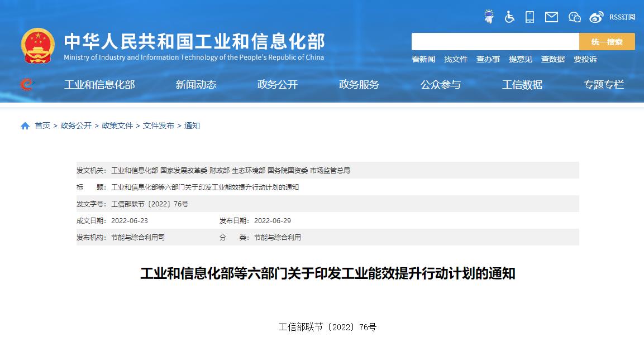Open the 工业和信息化部 nav menu
Image resolution: width=644 pixels, height=347 pixels.
click(x=99, y=84)
